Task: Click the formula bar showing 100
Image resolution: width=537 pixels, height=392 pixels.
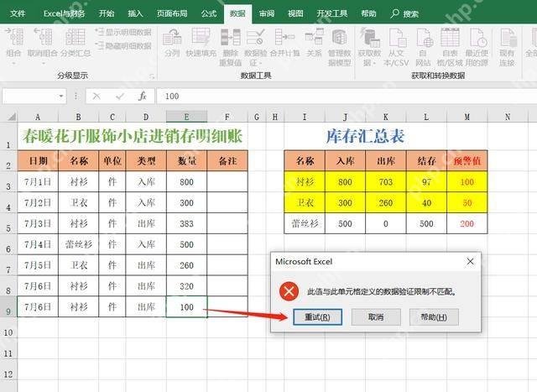Action: pos(347,97)
